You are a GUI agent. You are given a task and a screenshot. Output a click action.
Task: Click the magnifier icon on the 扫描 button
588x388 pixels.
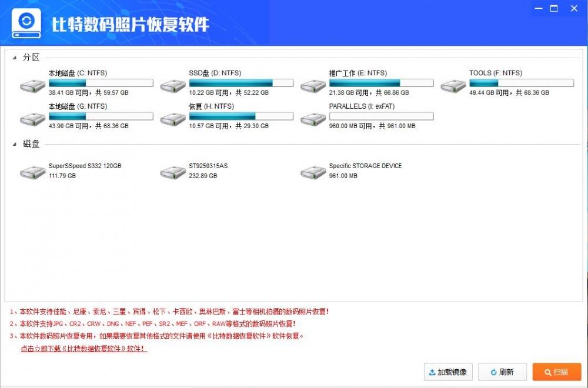547,372
